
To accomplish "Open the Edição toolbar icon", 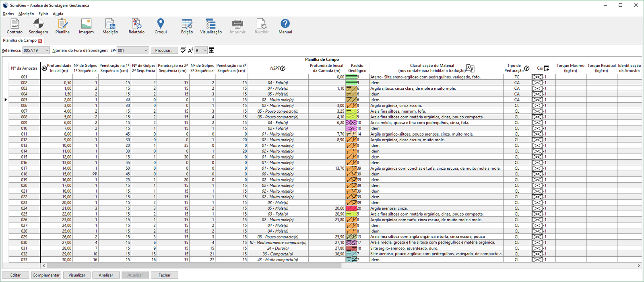I will [187, 27].
